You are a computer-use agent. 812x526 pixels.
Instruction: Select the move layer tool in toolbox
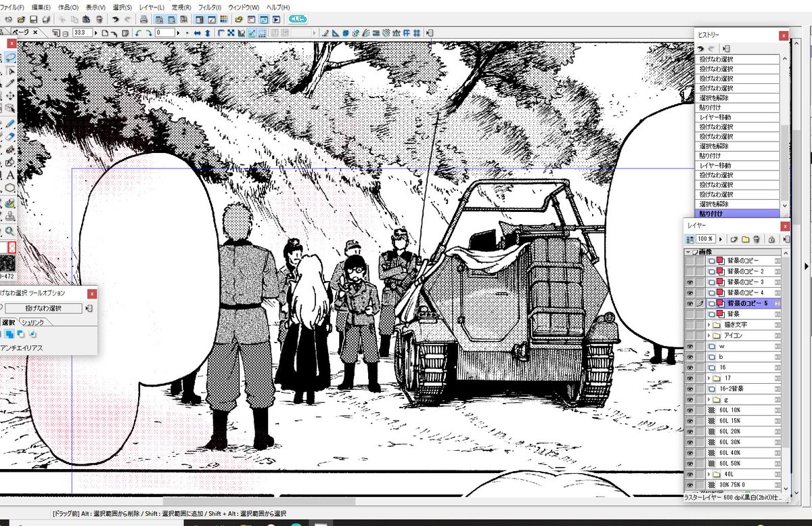(10, 95)
